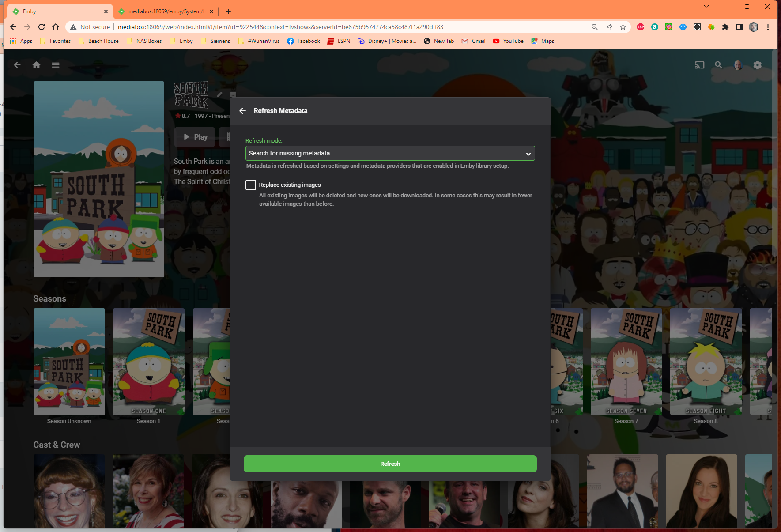The image size is (781, 532).
Task: Open the Emby bookmark folder
Action: [181, 41]
